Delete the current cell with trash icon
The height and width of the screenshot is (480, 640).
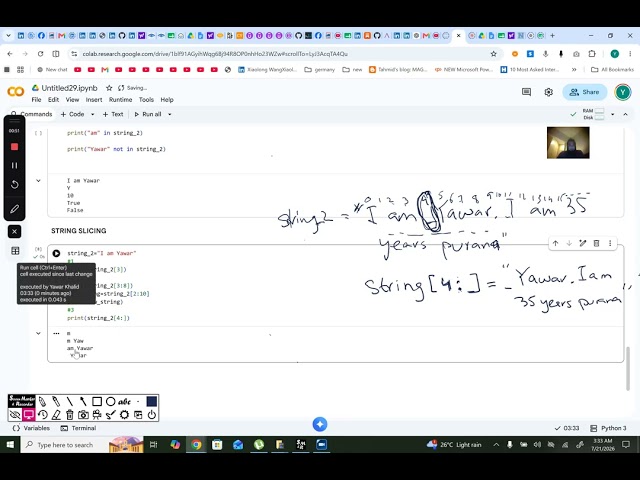[x=596, y=243]
